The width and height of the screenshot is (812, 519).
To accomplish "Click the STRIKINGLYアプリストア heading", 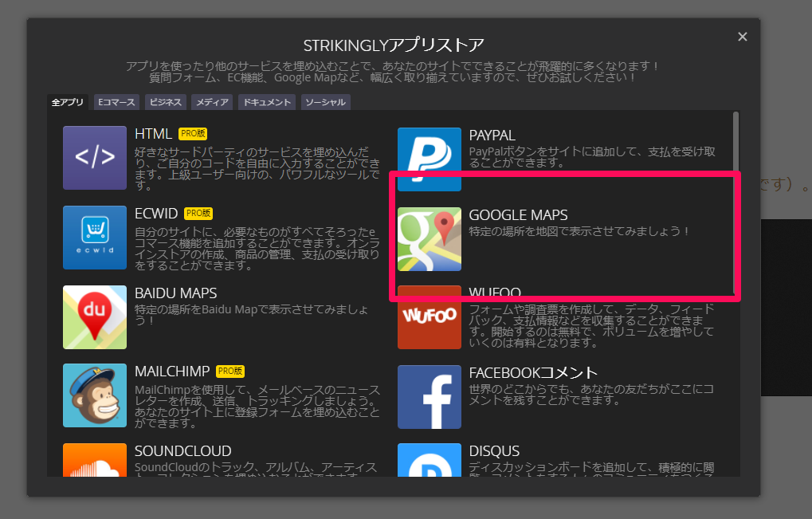I will point(394,45).
